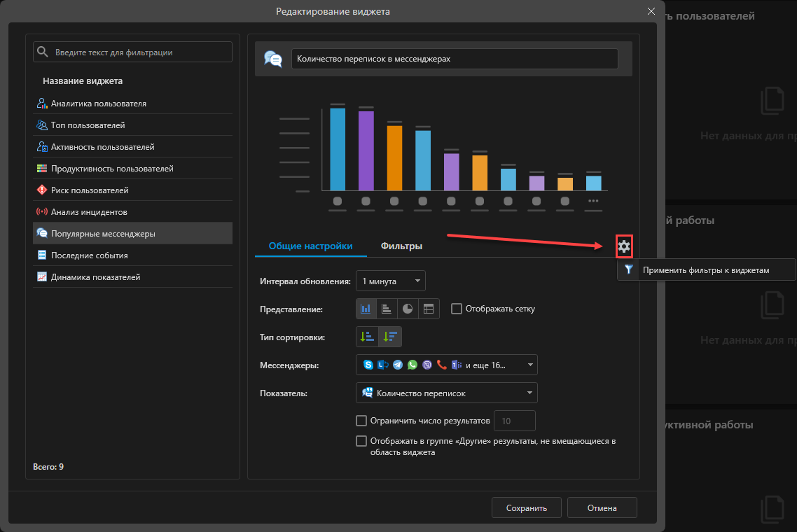
Task: Open the «Показатель» dropdown
Action: tap(446, 393)
